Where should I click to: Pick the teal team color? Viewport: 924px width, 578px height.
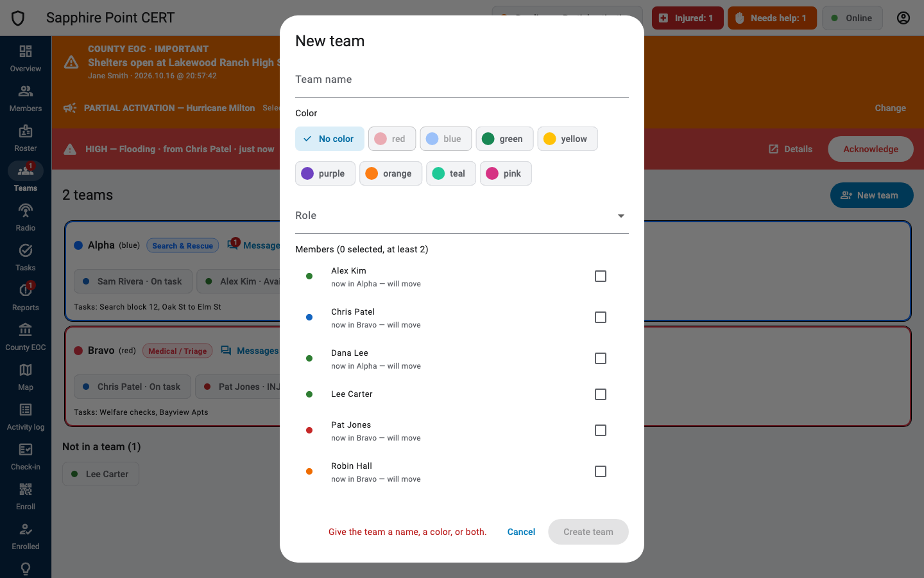451,173
